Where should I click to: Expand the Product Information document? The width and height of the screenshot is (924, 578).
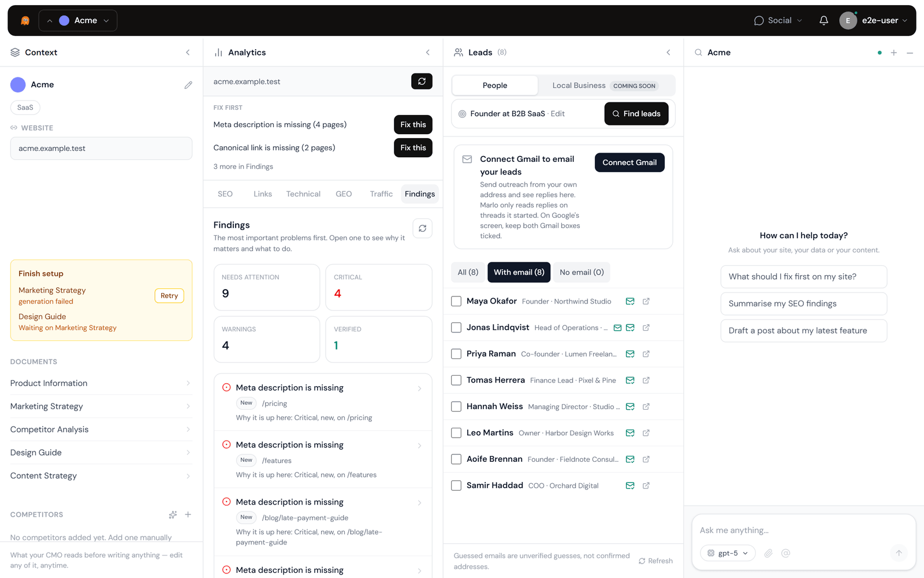(101, 383)
